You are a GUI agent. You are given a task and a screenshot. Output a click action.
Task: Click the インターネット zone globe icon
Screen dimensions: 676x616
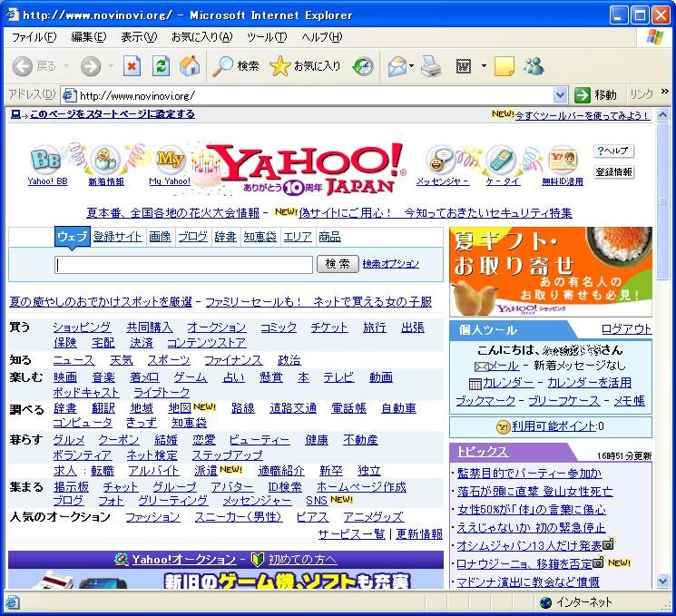click(x=546, y=602)
